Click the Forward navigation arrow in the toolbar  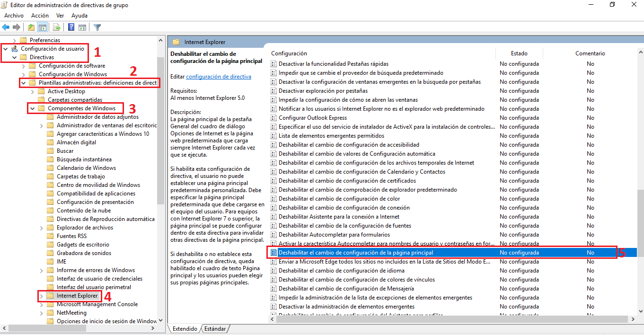tap(16, 27)
